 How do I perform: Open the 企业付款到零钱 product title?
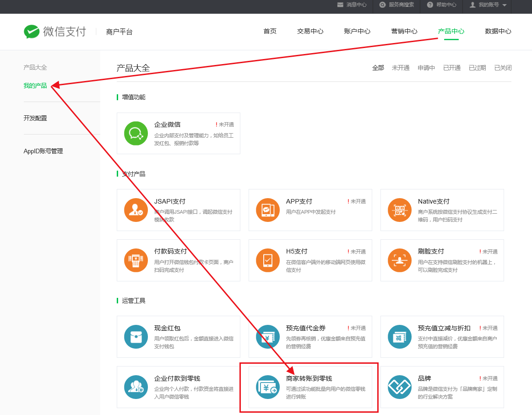pos(177,378)
